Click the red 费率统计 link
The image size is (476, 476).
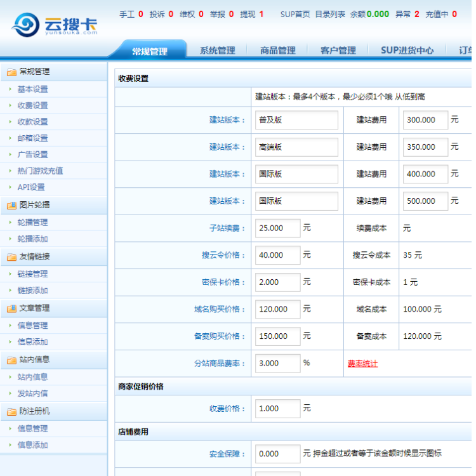click(363, 364)
